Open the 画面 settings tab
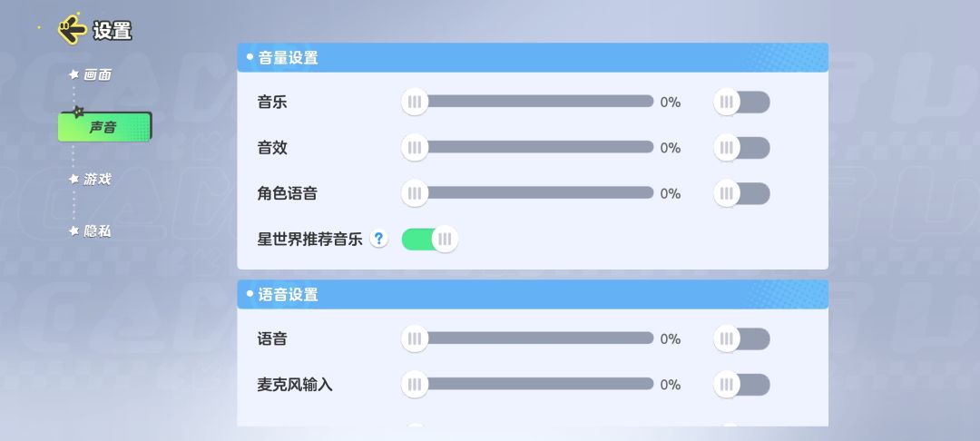 pyautogui.click(x=97, y=75)
